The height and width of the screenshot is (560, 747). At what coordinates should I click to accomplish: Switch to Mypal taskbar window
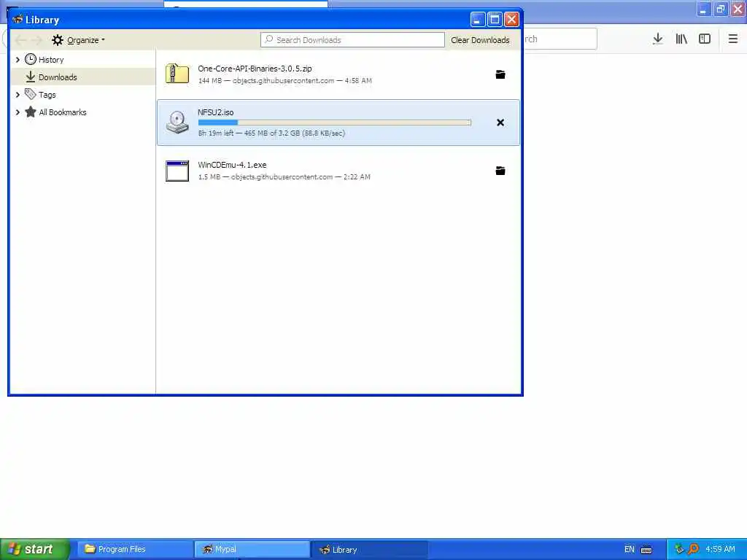click(252, 550)
